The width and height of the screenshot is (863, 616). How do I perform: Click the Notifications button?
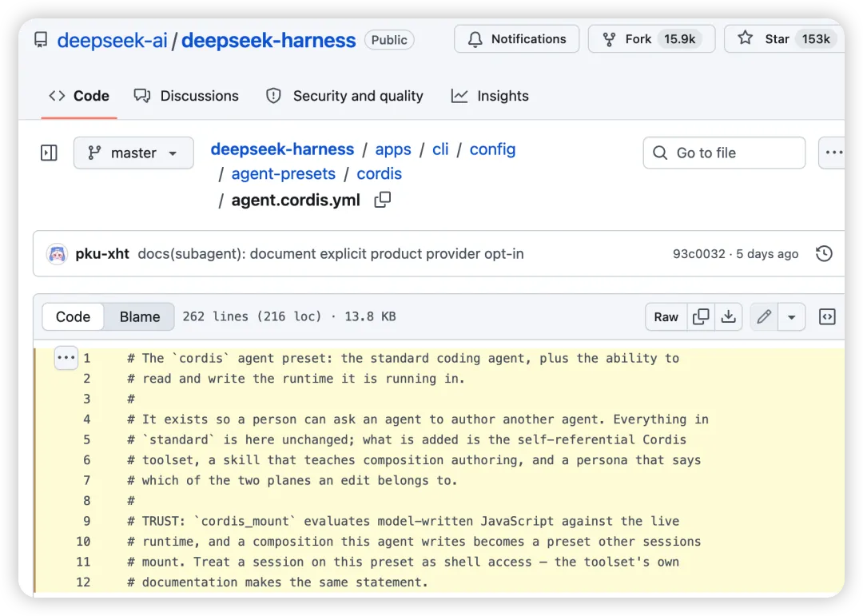click(x=516, y=39)
